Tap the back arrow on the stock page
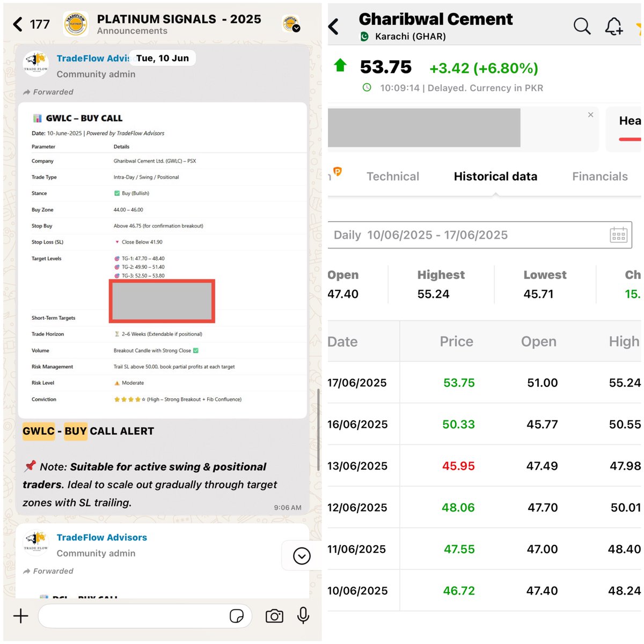This screenshot has height=644, width=644. (x=334, y=26)
